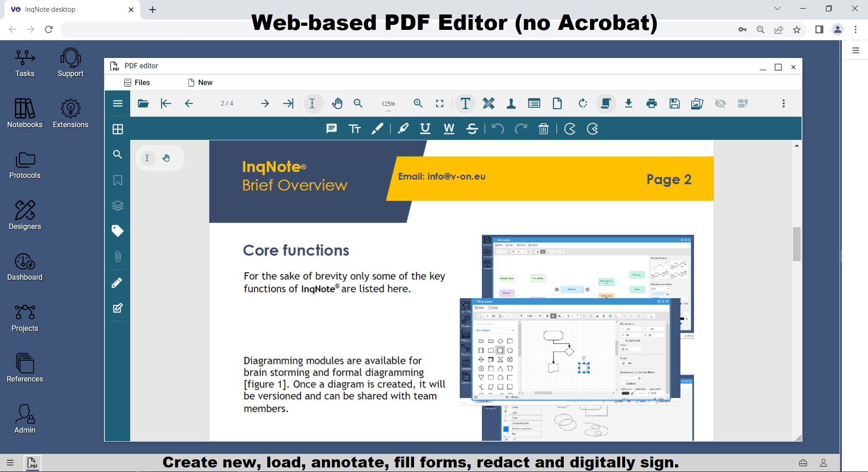Apply underline annotation
Screen dimensions: 868x472
click(425, 129)
